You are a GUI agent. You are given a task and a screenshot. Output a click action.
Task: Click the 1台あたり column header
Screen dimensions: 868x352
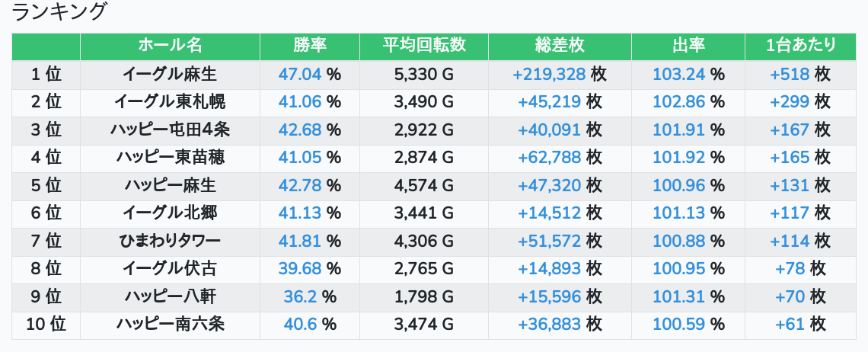(x=800, y=46)
